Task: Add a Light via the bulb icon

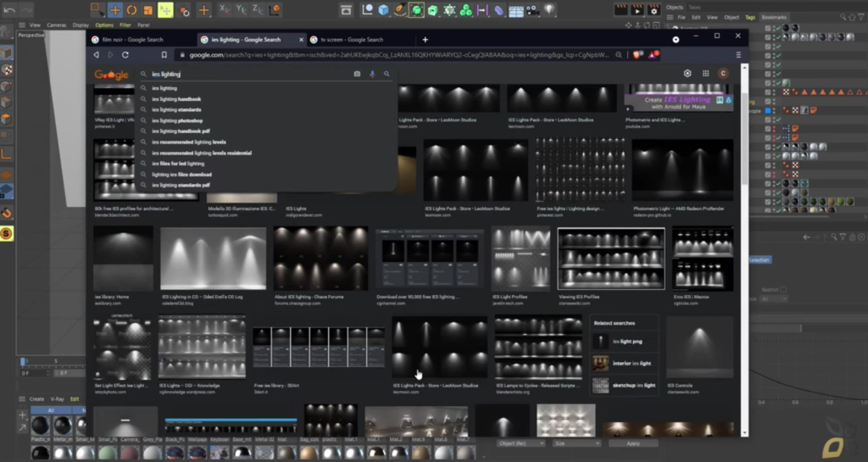Action: coord(549,10)
